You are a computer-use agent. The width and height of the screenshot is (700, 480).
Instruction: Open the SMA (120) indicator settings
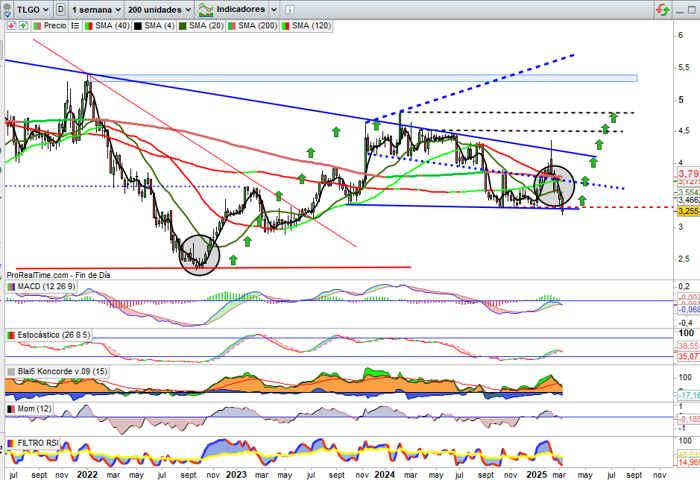tap(311, 26)
